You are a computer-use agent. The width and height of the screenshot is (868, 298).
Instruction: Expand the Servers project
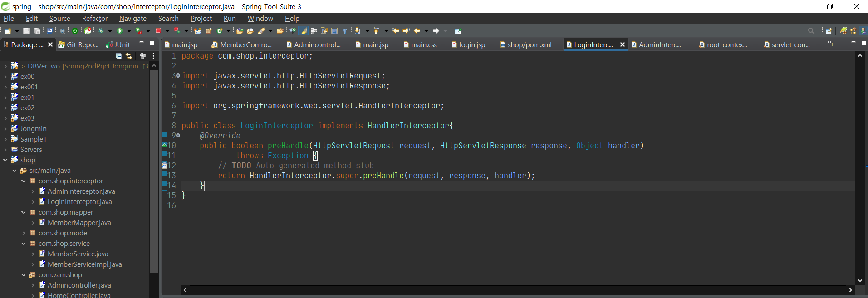5,150
